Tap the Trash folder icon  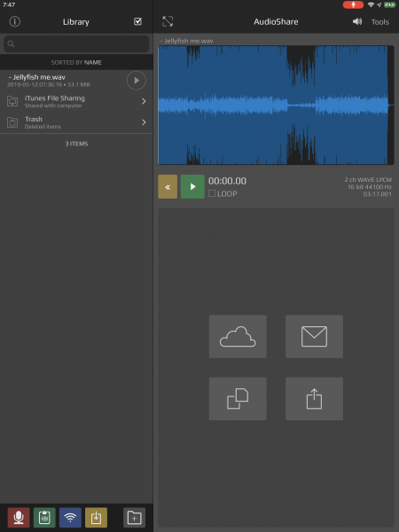click(x=12, y=122)
